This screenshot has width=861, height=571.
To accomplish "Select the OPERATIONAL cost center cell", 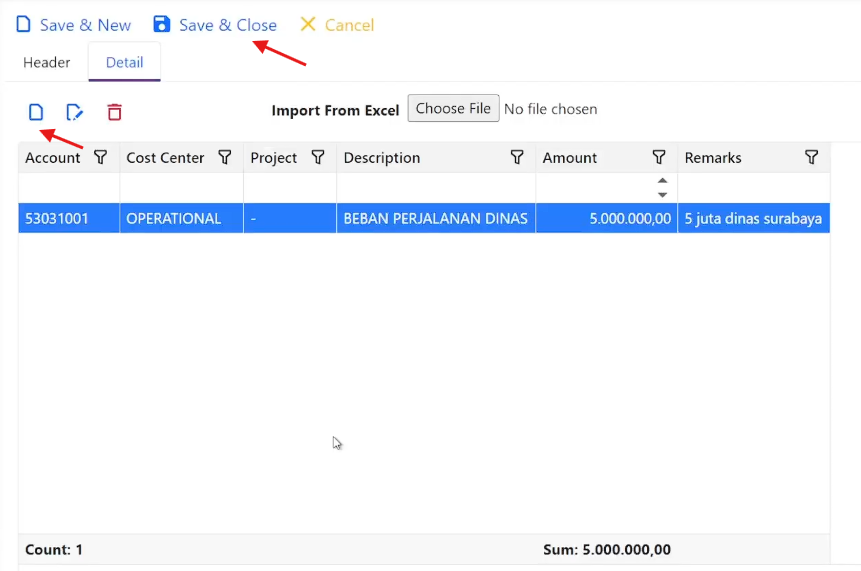I will pos(182,218).
